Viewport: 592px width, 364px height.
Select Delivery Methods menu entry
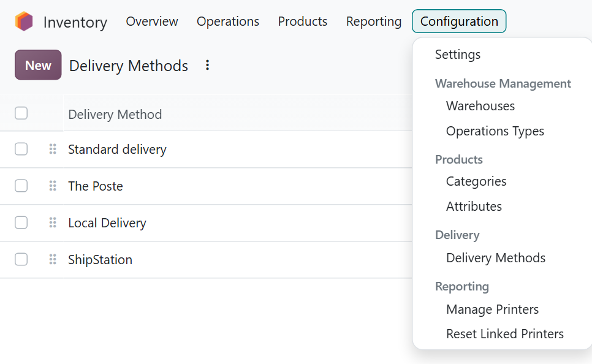click(496, 258)
